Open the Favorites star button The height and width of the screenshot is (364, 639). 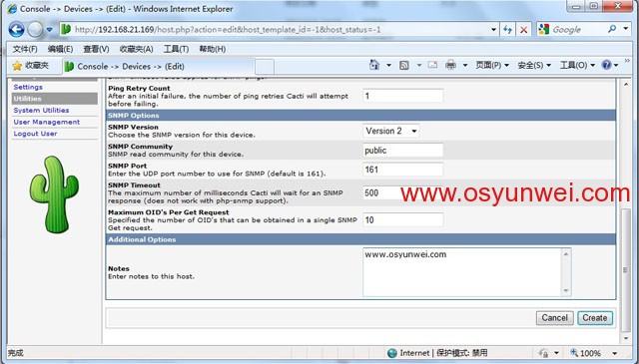coord(31,66)
